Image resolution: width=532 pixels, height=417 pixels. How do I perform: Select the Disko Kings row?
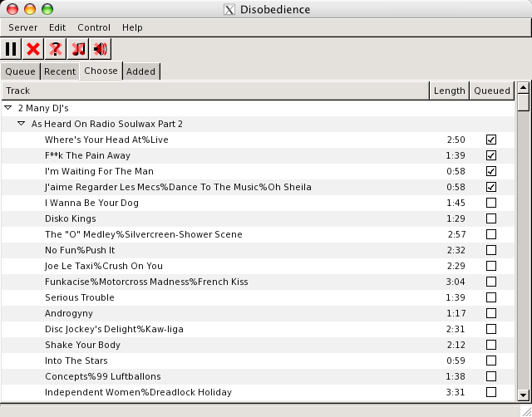[258, 218]
